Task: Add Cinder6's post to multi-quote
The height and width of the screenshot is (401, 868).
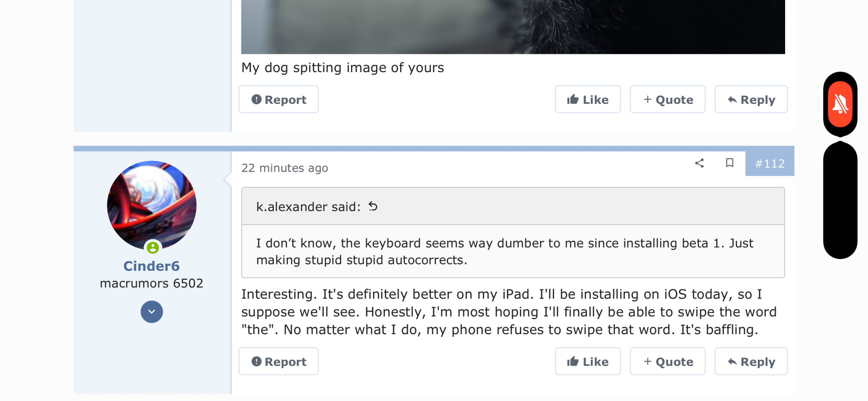Action: [x=667, y=361]
